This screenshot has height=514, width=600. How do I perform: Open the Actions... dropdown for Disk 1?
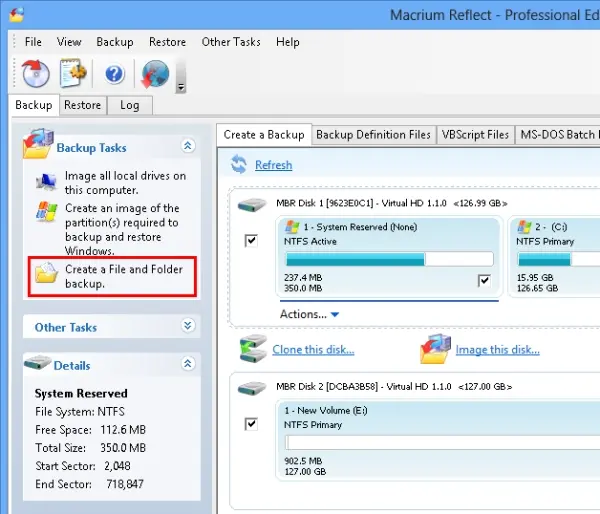click(x=309, y=314)
